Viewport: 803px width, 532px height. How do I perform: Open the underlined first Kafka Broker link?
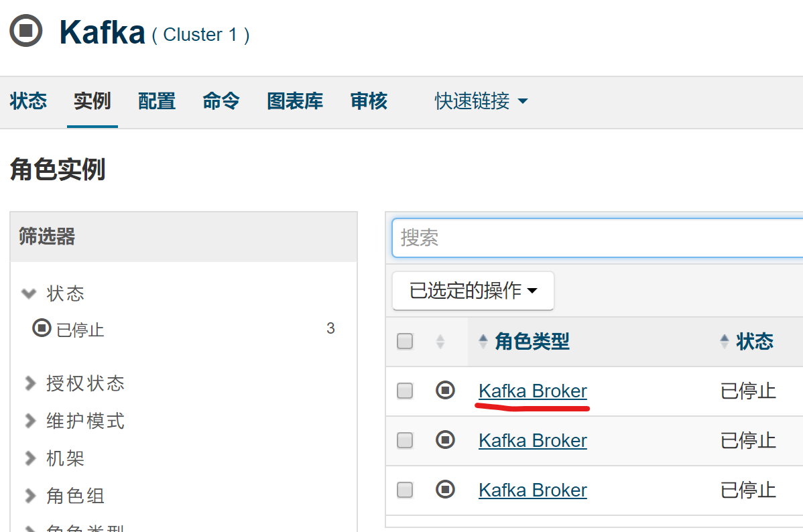tap(533, 391)
